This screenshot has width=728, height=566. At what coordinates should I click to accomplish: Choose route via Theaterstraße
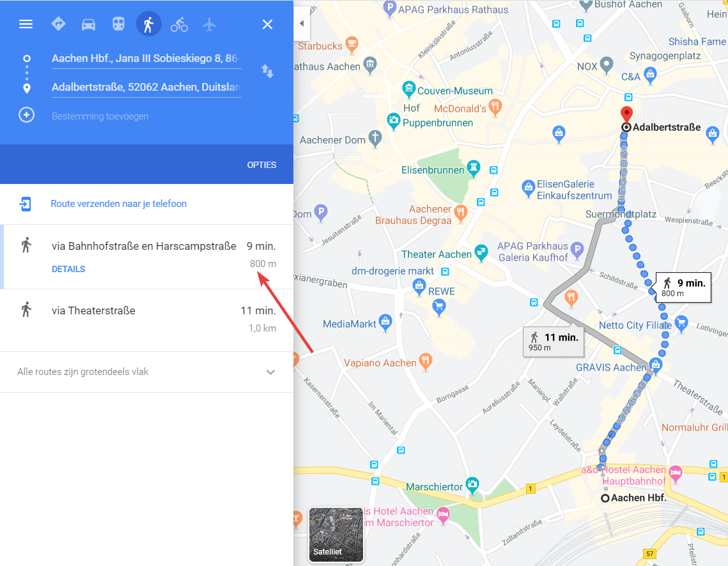147,320
